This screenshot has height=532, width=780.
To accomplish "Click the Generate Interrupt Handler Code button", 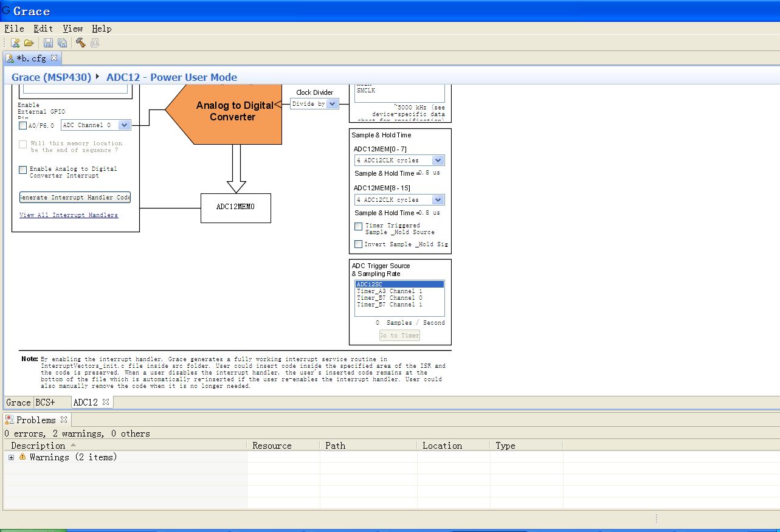I will coord(75,198).
